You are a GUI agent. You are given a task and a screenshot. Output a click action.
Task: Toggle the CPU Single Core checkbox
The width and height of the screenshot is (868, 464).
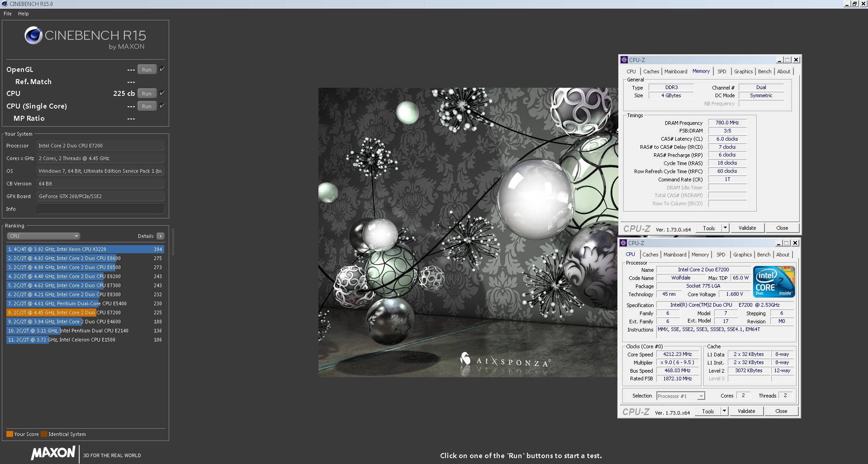point(162,106)
